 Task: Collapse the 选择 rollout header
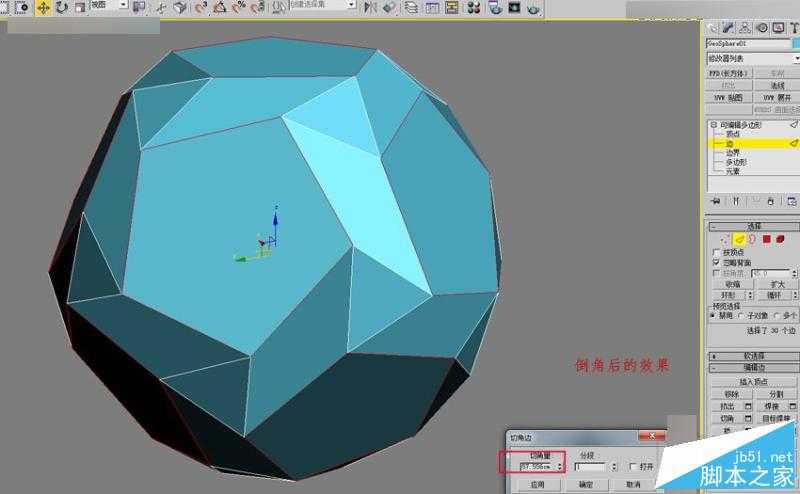[754, 226]
